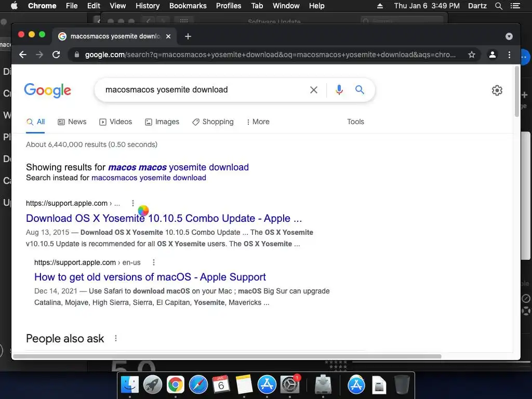The width and height of the screenshot is (532, 399).
Task: Launch Safari from the Dock
Action: pyautogui.click(x=198, y=385)
